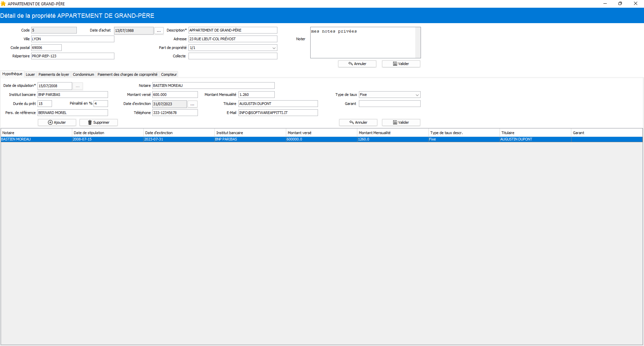Click the empty Collecte field
Viewport: 644px width, 346px height.
tap(233, 56)
